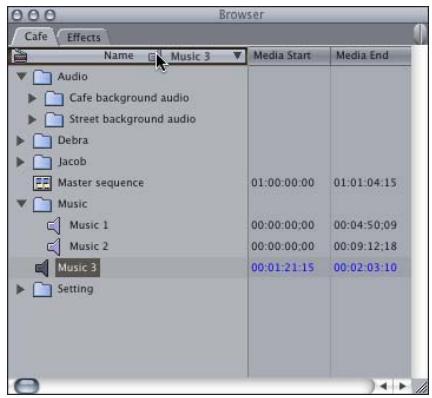Click Master sequence Media Start 01:00:00:00
Image resolution: width=432 pixels, height=398 pixels.
(x=283, y=183)
